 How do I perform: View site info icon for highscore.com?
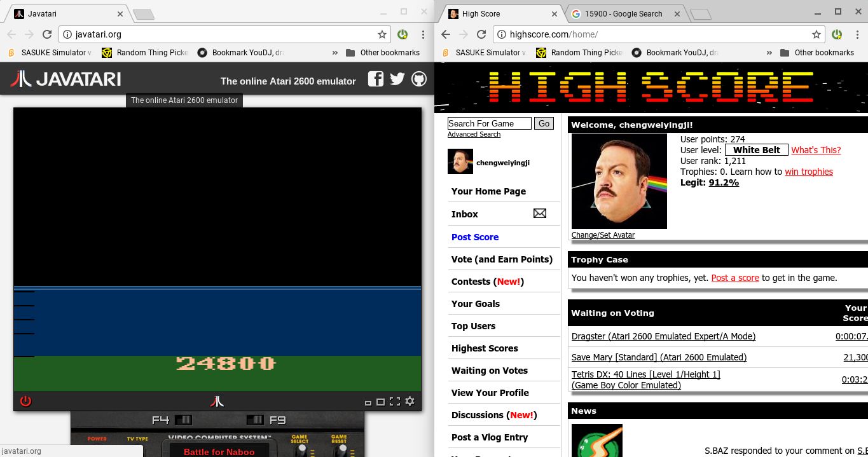coord(502,34)
